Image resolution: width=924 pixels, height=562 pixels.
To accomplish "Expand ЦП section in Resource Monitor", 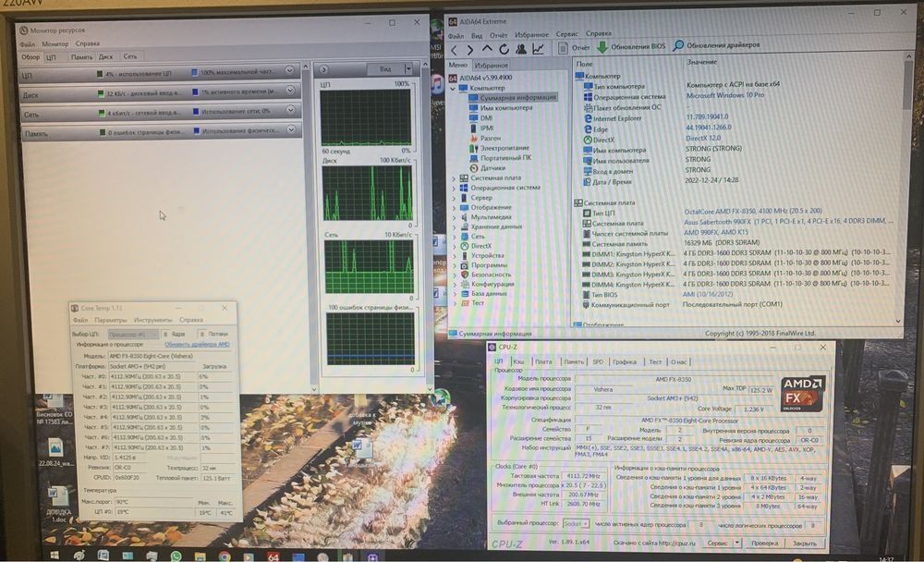I will 289,70.
